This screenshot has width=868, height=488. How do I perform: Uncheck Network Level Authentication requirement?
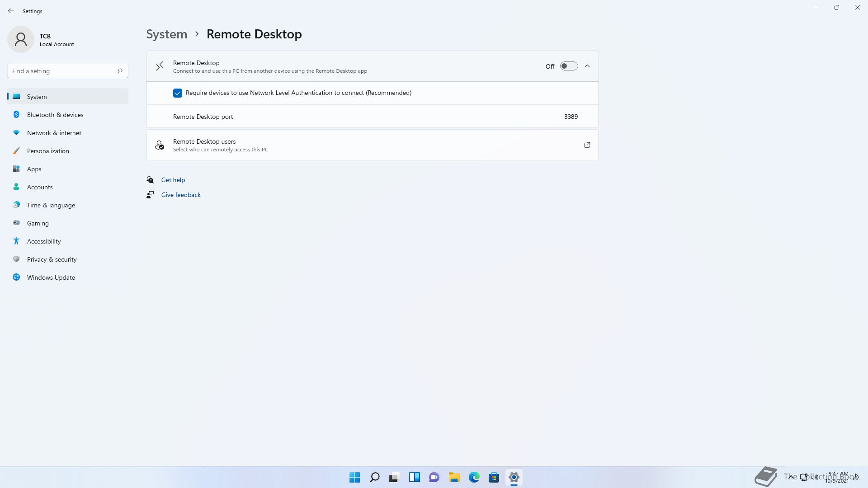click(x=178, y=93)
